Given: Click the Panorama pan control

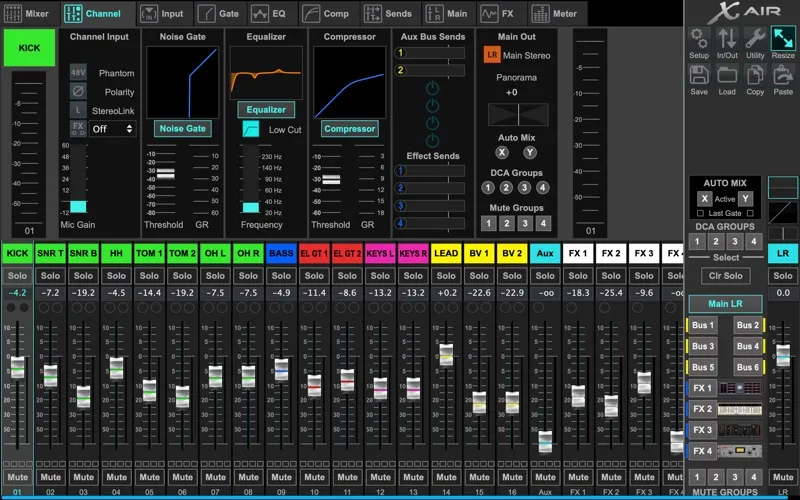Looking at the screenshot, I should tap(518, 114).
